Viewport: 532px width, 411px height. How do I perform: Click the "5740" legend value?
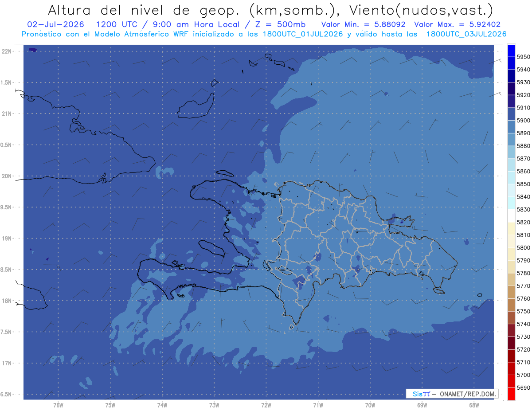pos(523,324)
